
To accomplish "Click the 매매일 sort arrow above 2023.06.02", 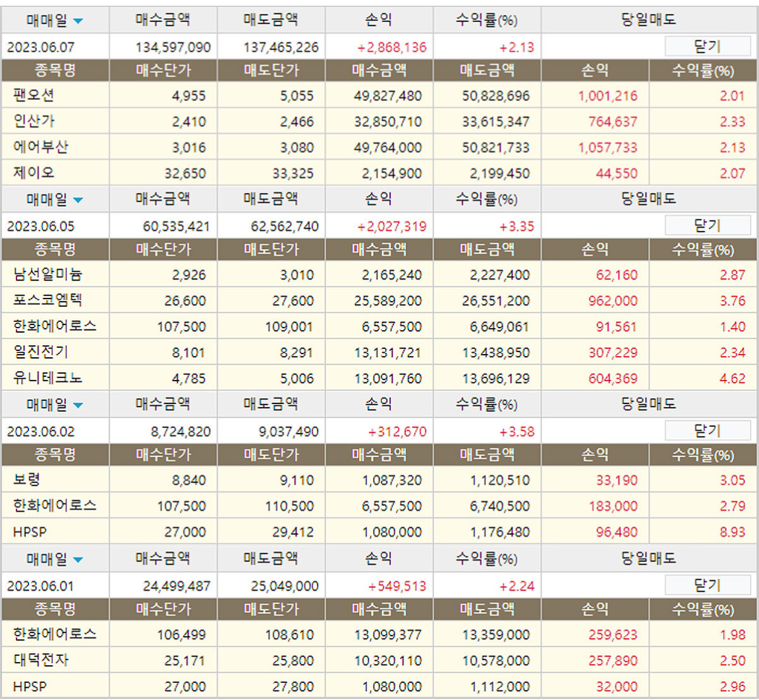I will (78, 405).
